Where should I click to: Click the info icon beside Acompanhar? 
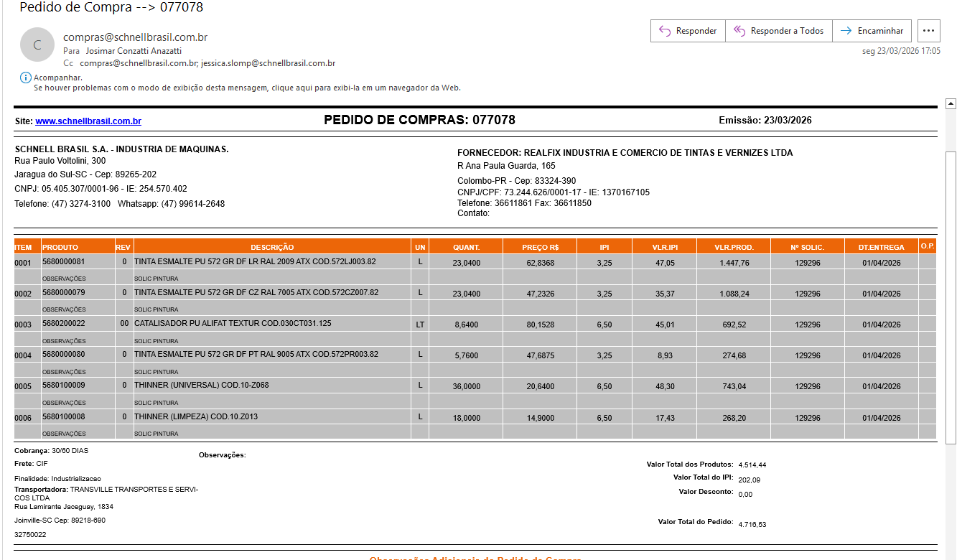click(25, 78)
